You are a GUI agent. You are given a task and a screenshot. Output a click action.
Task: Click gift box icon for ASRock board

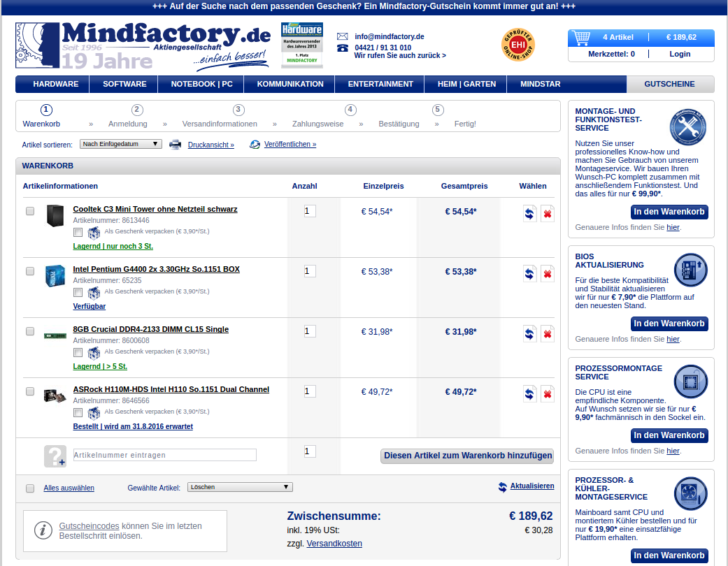click(94, 412)
